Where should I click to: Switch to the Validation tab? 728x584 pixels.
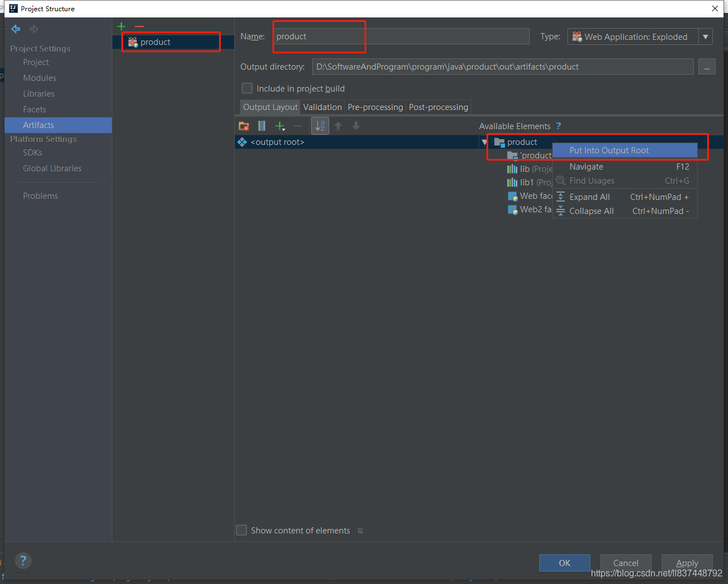322,107
